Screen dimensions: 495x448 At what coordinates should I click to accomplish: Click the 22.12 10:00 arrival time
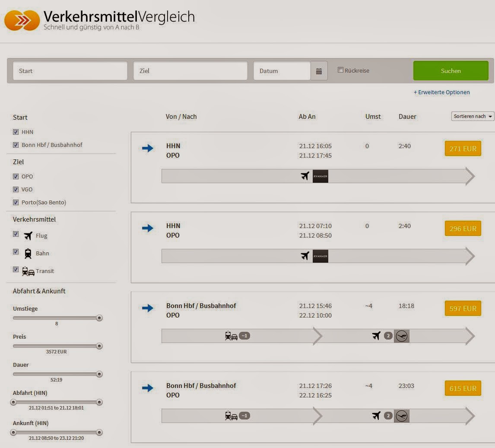pyautogui.click(x=315, y=315)
